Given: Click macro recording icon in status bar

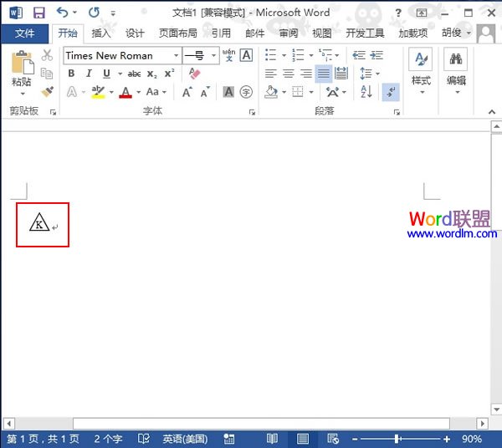Looking at the screenshot, I should click(229, 439).
